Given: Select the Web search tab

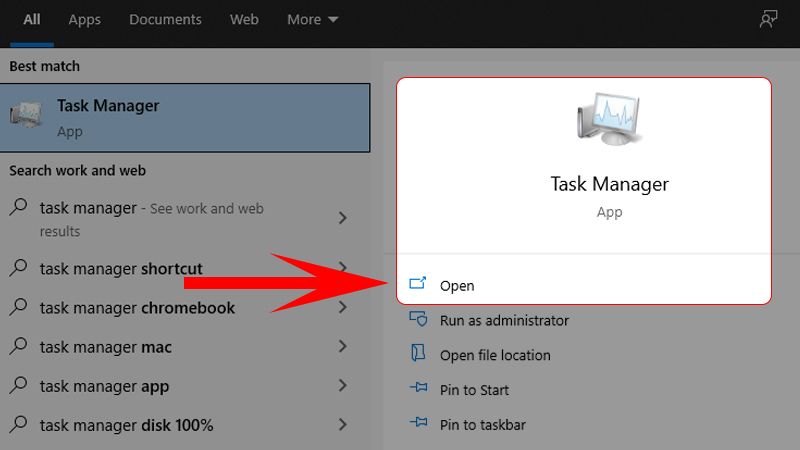Looking at the screenshot, I should coord(244,19).
